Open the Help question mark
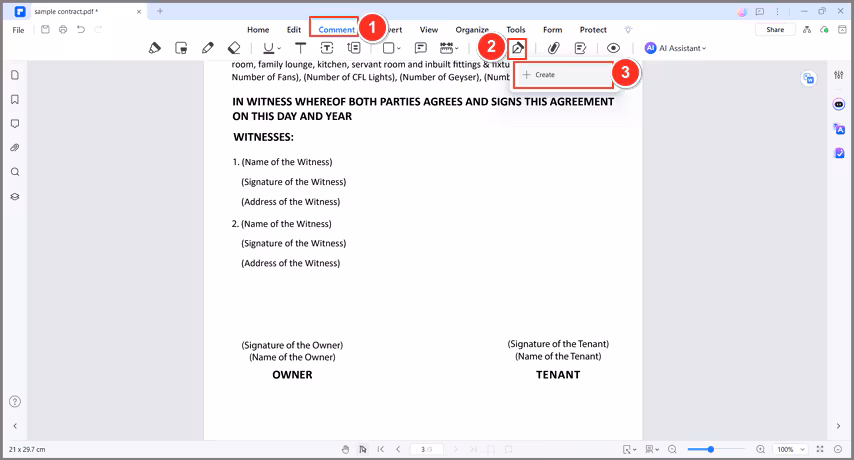Image resolution: width=854 pixels, height=460 pixels. click(x=15, y=402)
